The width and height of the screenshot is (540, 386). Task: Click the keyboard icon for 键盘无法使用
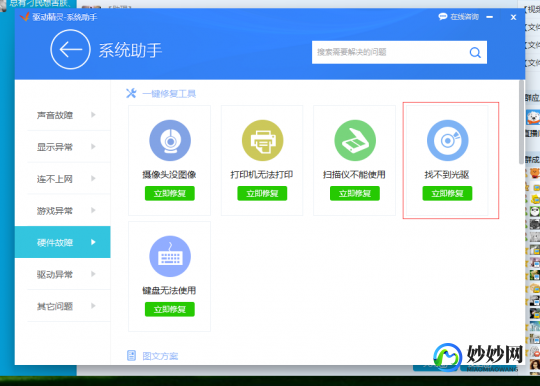(170, 257)
